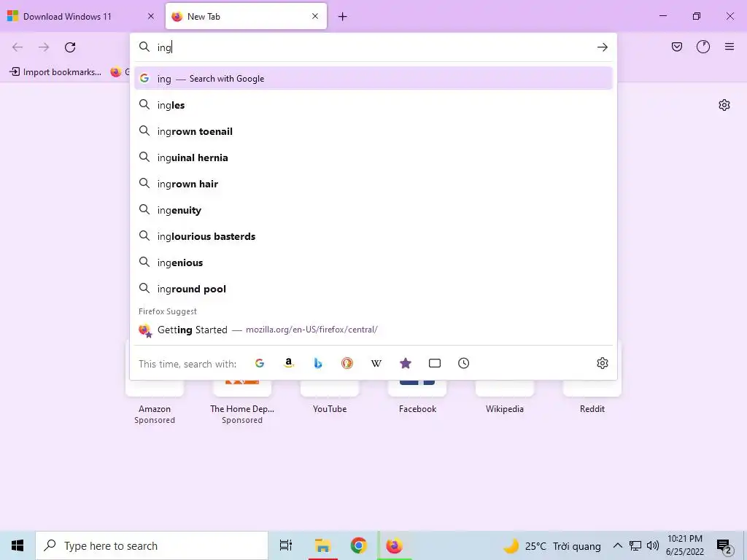Switch to Download Windows 11 tab
This screenshot has width=747, height=560.
(x=82, y=16)
